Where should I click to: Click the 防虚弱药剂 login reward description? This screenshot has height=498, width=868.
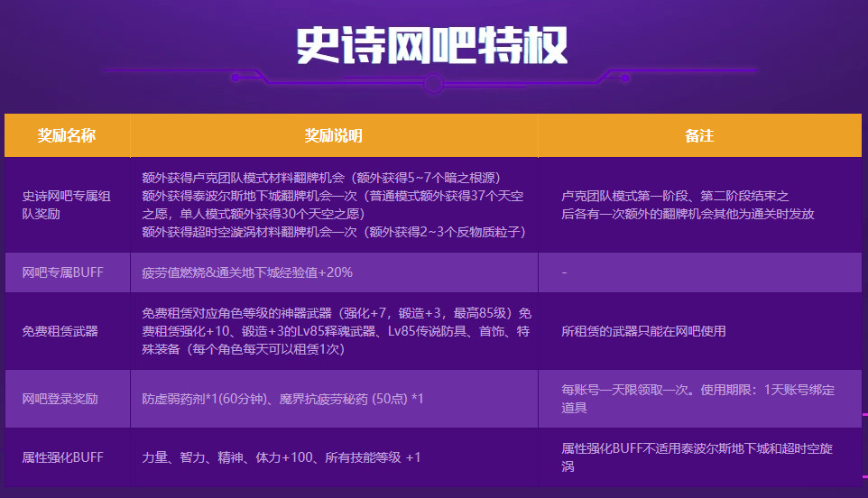(283, 398)
